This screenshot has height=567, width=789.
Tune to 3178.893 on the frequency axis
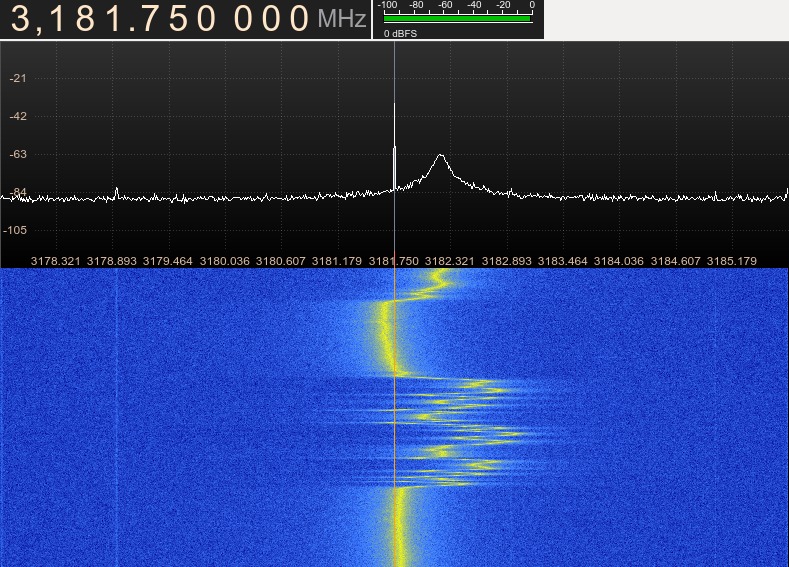pos(112,261)
